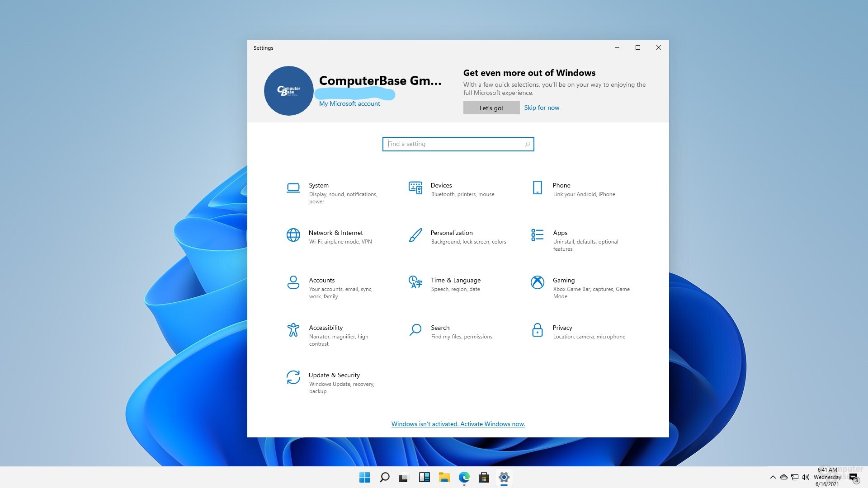Click the Personalization paintbrush icon

tap(415, 235)
